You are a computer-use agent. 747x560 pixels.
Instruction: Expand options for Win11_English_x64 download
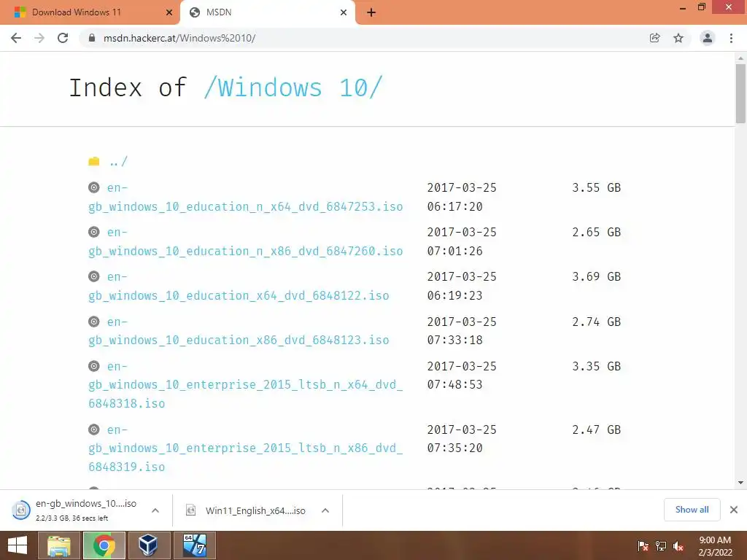[x=325, y=510]
